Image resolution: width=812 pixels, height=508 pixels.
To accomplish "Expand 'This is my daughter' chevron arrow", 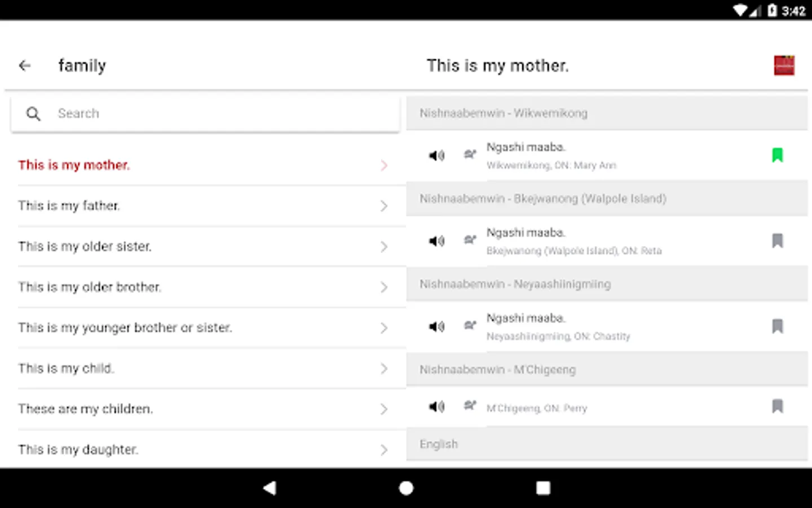I will [x=384, y=450].
